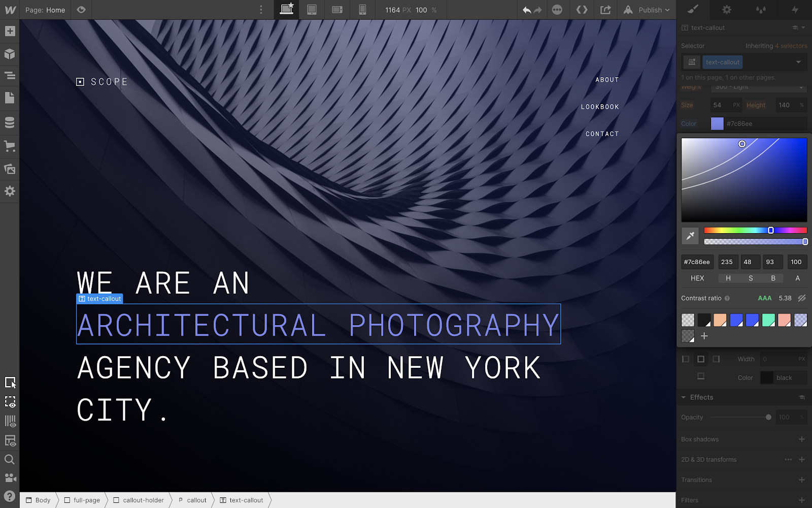Open the Navigator panel

pyautogui.click(x=10, y=76)
